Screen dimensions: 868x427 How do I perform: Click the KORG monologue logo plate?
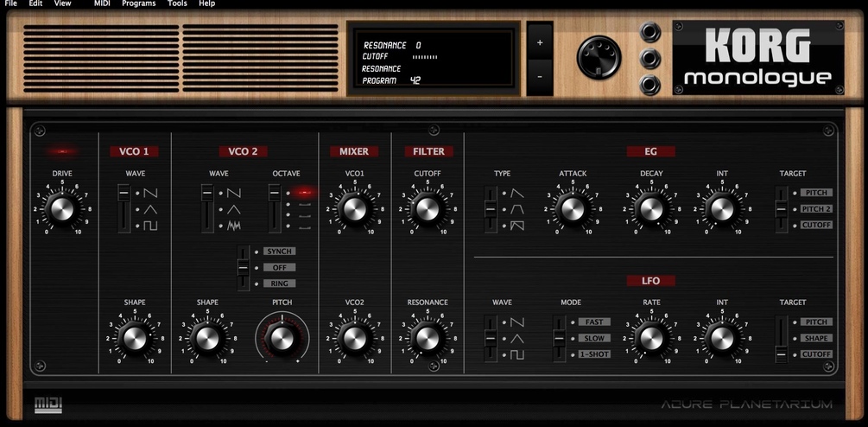coord(758,58)
